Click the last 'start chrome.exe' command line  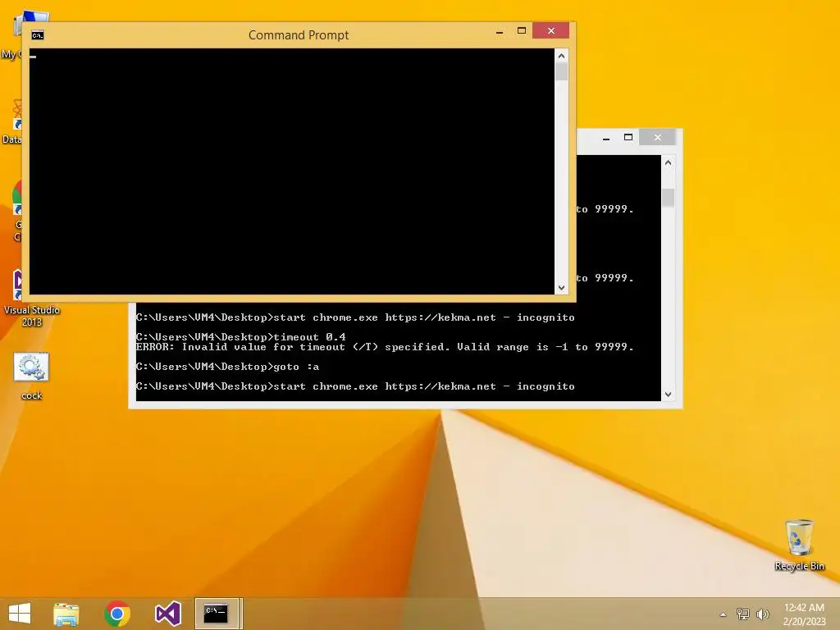(355, 386)
